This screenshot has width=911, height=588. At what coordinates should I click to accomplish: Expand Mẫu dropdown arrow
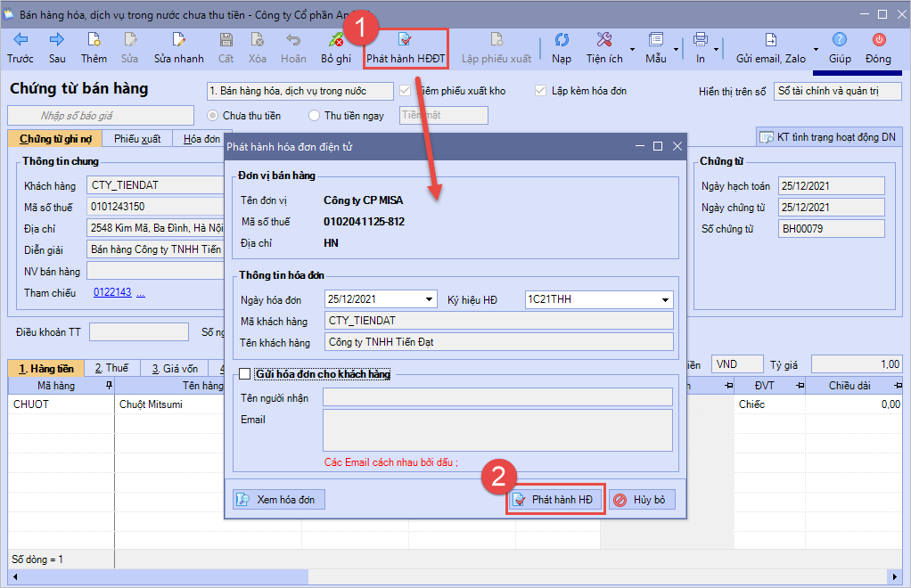coord(676,50)
